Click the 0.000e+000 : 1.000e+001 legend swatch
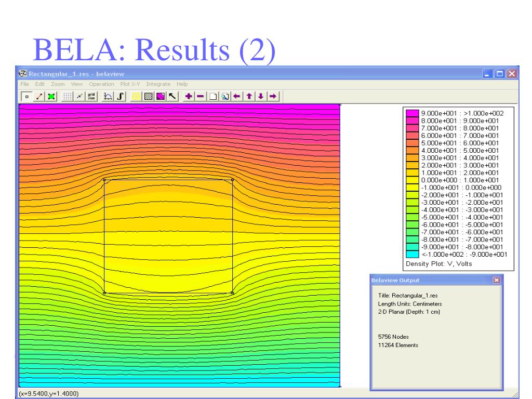This screenshot has height=399, width=532. pos(412,180)
